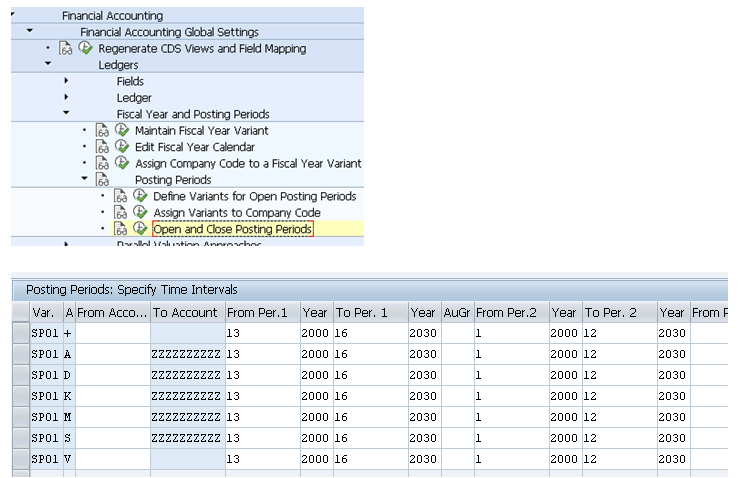Expand the Ledger node

click(x=66, y=97)
